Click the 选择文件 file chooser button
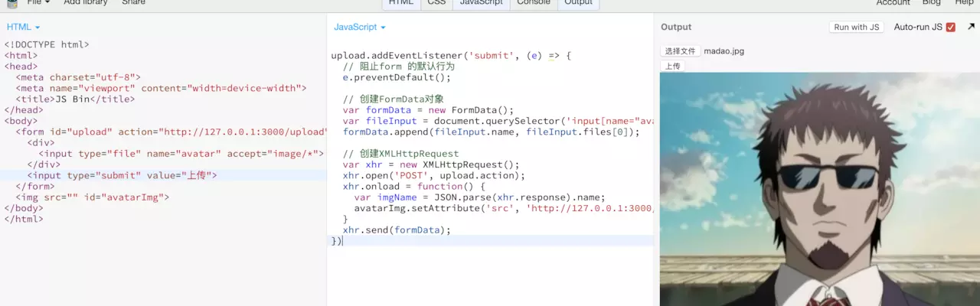The height and width of the screenshot is (306, 980). coord(680,51)
